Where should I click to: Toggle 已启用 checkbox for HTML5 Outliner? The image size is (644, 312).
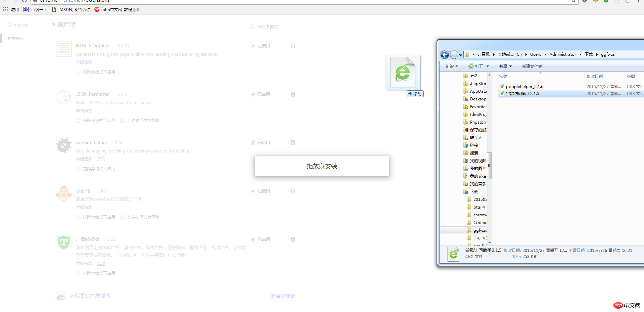click(253, 46)
